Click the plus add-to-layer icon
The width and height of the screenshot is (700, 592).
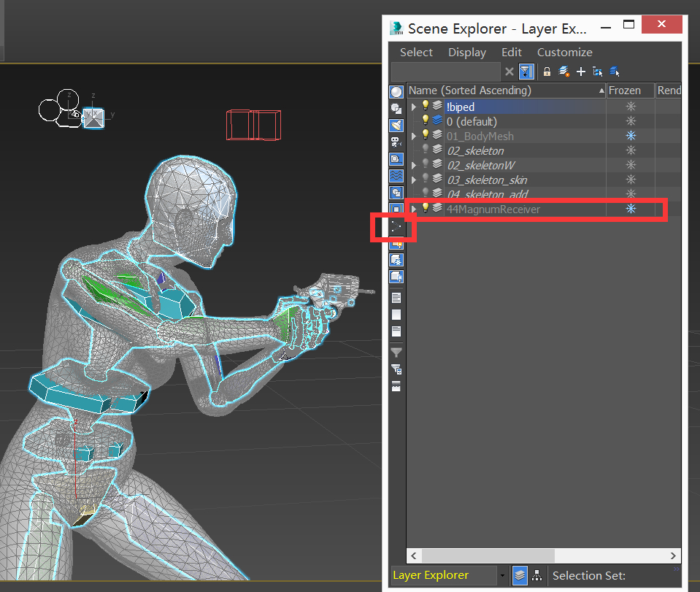point(581,72)
